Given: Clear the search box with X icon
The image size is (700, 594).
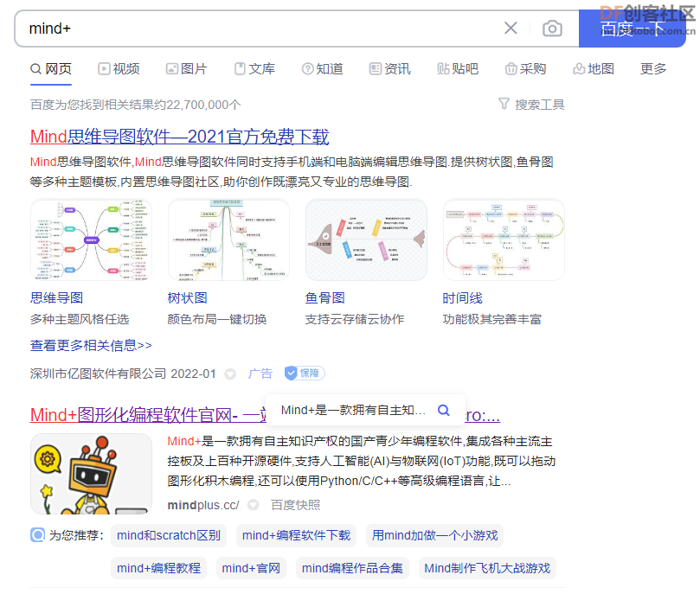Looking at the screenshot, I should pos(511,28).
